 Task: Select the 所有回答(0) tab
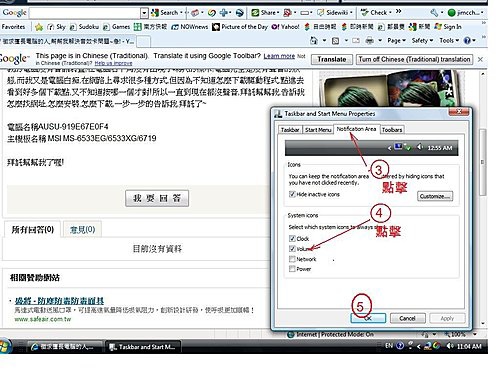[x=32, y=229]
